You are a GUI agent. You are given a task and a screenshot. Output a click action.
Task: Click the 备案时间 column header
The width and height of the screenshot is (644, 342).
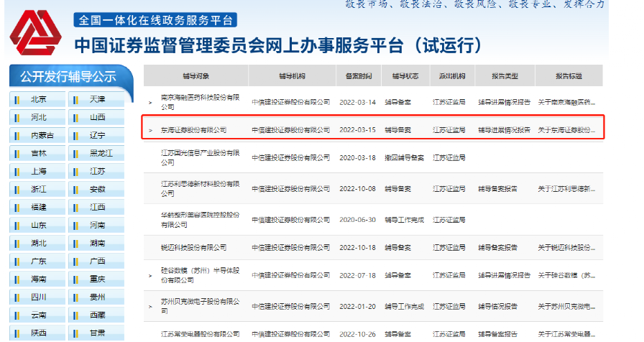(359, 76)
